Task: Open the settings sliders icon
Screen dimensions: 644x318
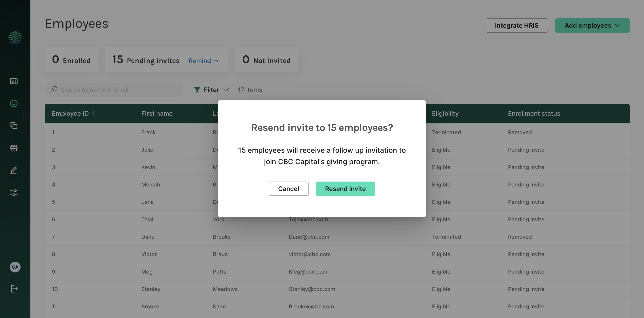Action: tap(14, 192)
